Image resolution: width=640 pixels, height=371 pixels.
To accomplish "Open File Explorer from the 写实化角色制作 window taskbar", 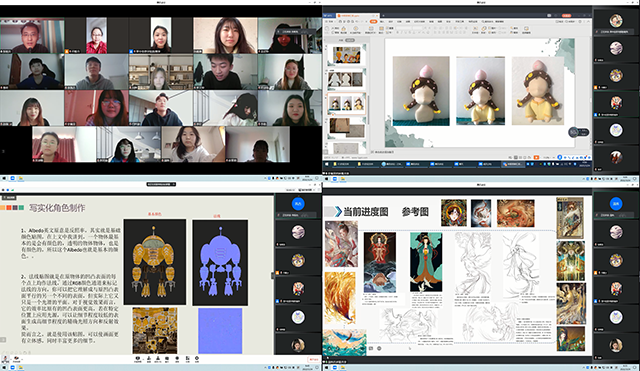I will (x=20, y=367).
